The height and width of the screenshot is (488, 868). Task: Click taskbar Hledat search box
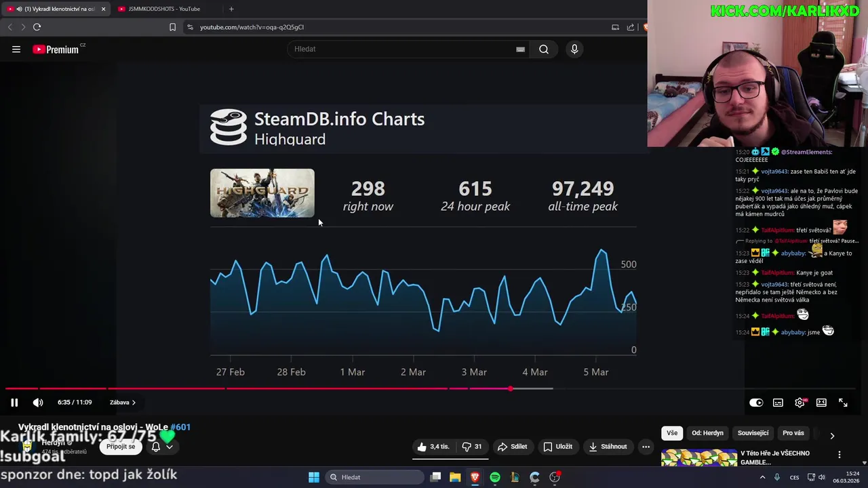click(x=373, y=477)
